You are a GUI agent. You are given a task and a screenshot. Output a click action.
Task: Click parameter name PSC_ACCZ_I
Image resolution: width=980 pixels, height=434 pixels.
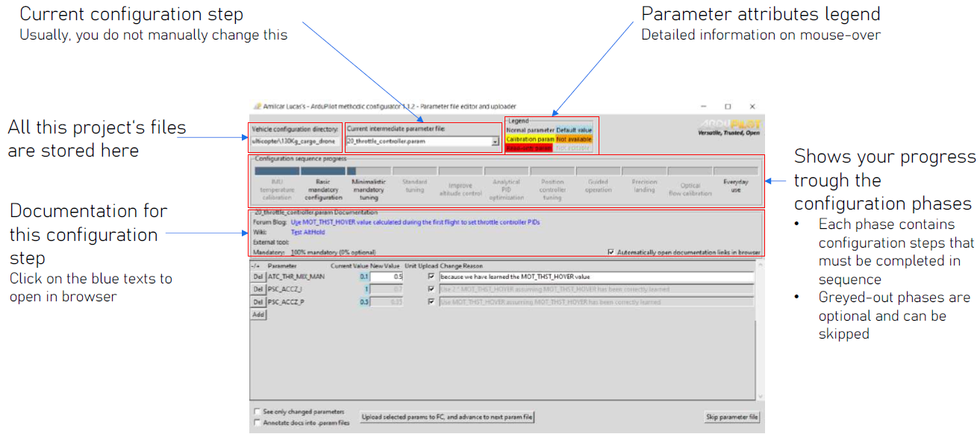[x=284, y=289]
